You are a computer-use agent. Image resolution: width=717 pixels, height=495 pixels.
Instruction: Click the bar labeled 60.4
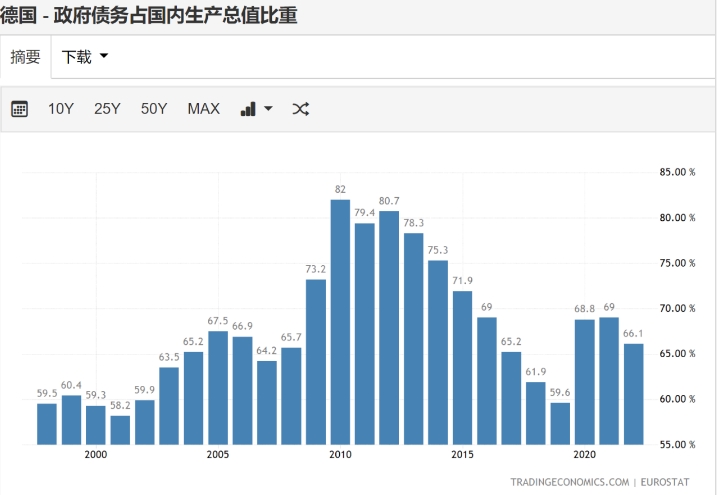pyautogui.click(x=71, y=420)
